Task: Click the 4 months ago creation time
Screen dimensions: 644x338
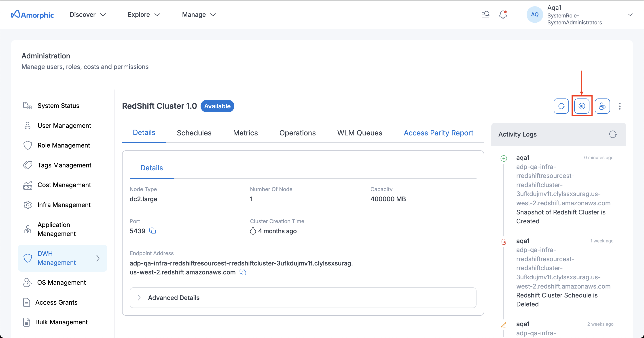Action: (277, 231)
